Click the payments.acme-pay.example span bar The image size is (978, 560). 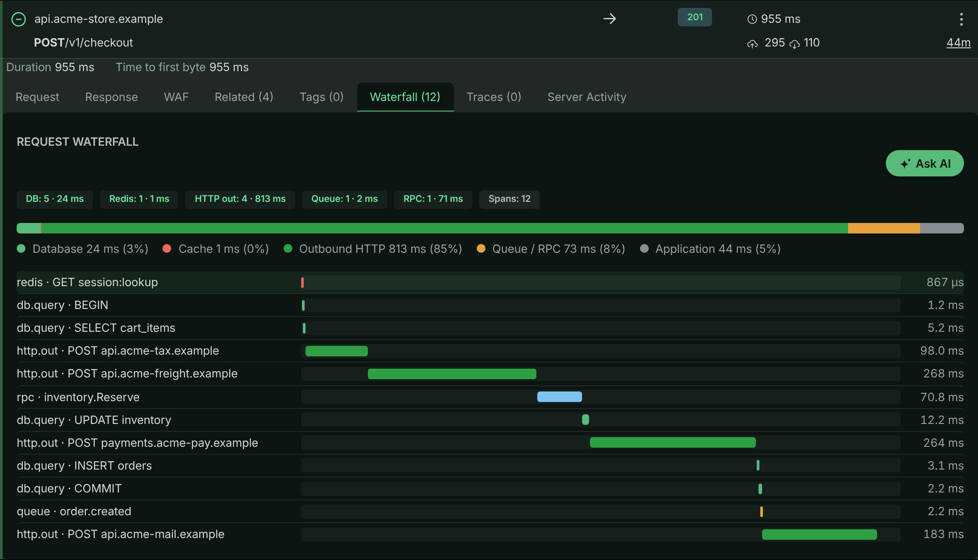click(673, 442)
